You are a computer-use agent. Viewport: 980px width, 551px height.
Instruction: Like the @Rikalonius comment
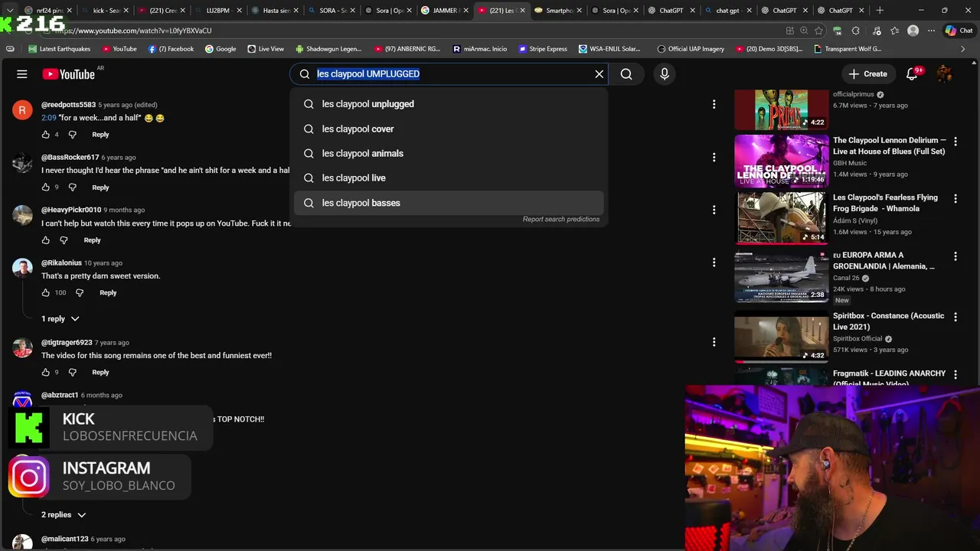(x=46, y=293)
